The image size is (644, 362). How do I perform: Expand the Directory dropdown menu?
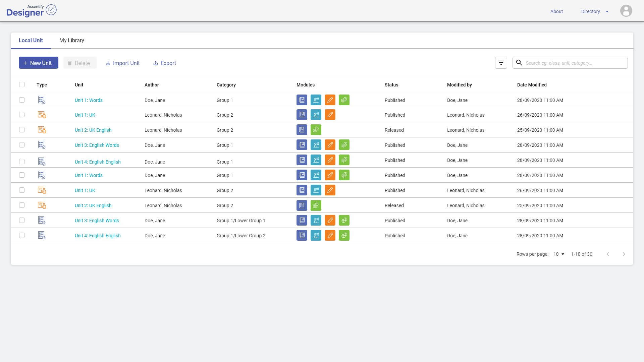point(595,11)
